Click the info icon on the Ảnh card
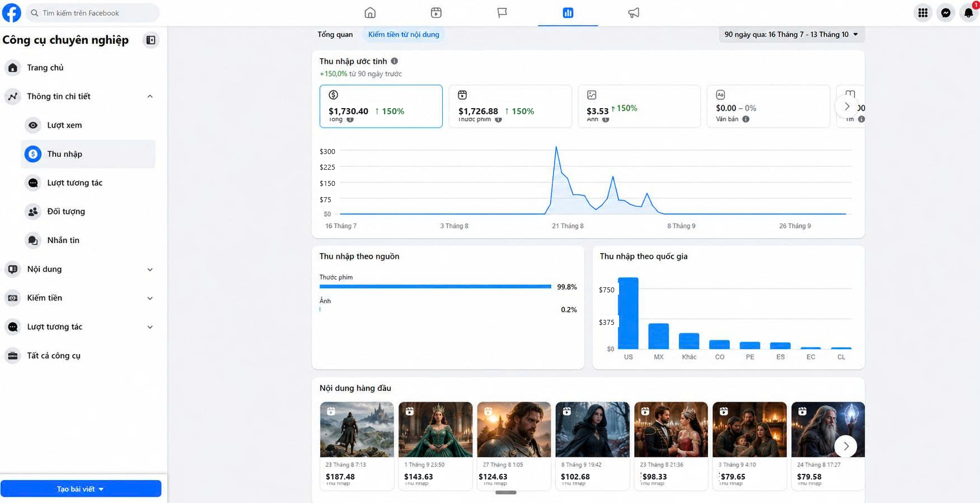The image size is (980, 503). tap(606, 119)
